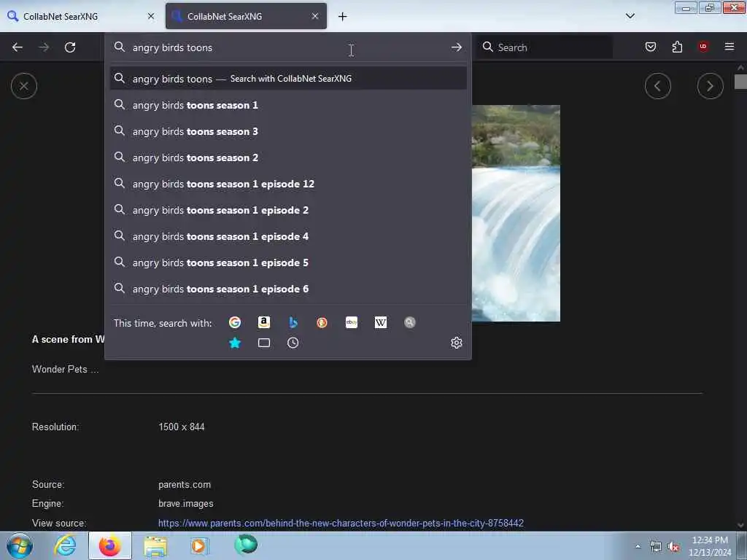
Task: Open search settings gear in dropdown
Action: point(457,343)
